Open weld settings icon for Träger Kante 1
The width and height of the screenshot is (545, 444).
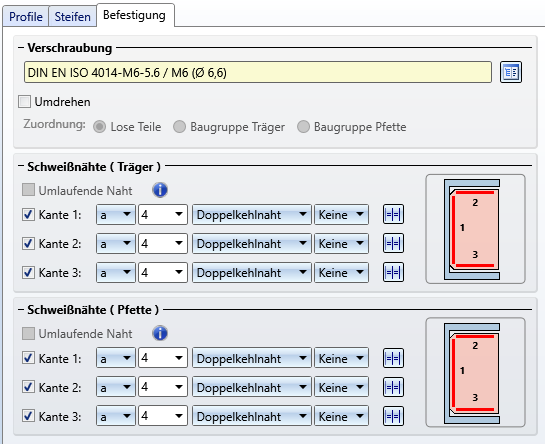[393, 214]
